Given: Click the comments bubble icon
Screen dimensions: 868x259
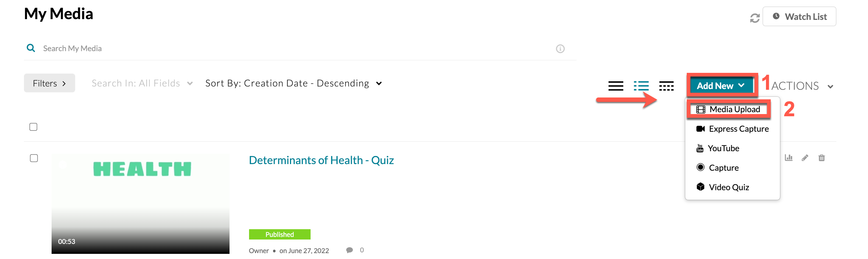Looking at the screenshot, I should coord(349,250).
